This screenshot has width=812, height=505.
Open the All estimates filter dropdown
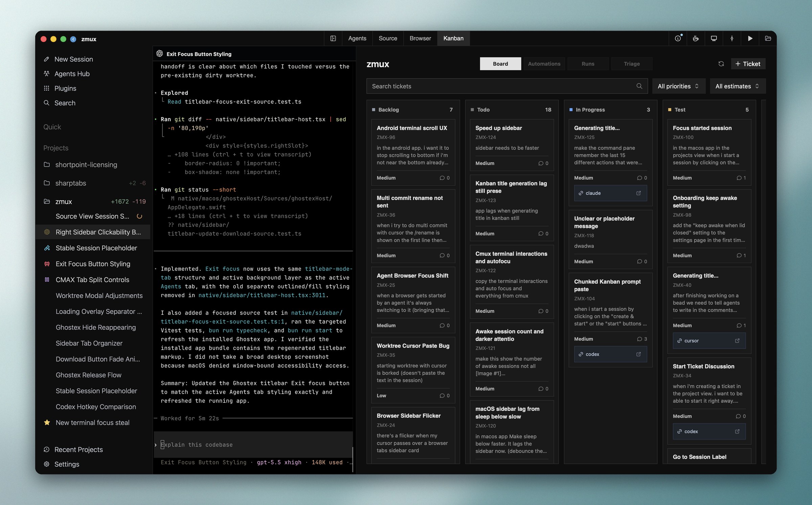click(738, 86)
